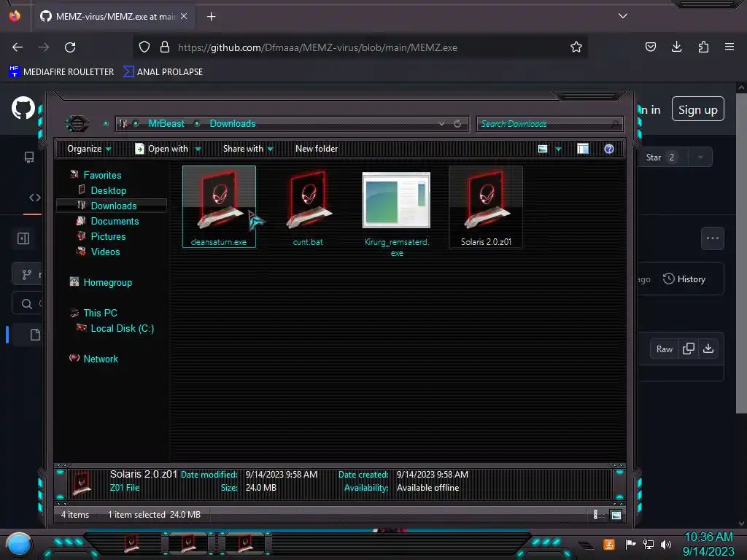The width and height of the screenshot is (747, 560).
Task: Open Desktop in the navigation pane
Action: (108, 190)
